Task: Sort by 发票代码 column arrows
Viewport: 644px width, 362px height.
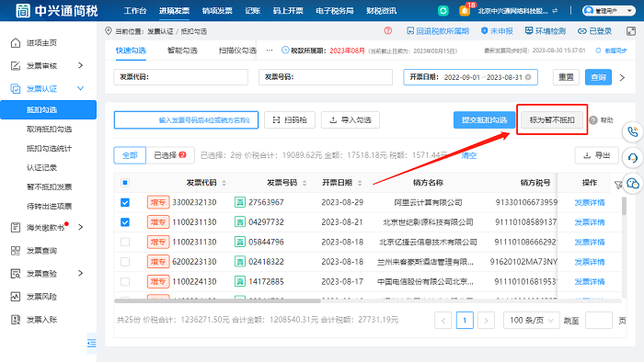Action: (x=224, y=183)
